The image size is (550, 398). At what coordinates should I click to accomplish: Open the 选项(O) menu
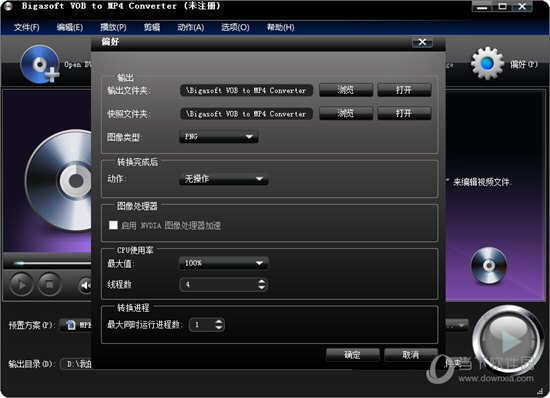tap(235, 27)
